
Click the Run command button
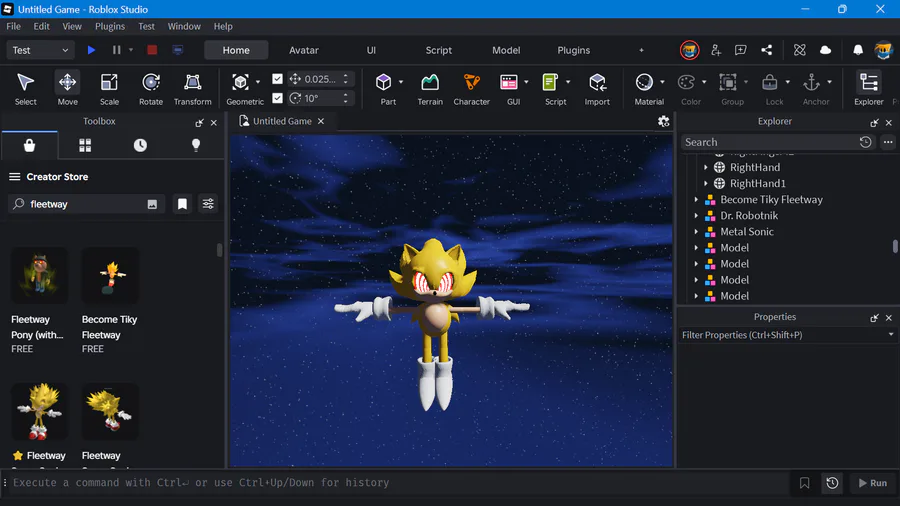pyautogui.click(x=872, y=483)
